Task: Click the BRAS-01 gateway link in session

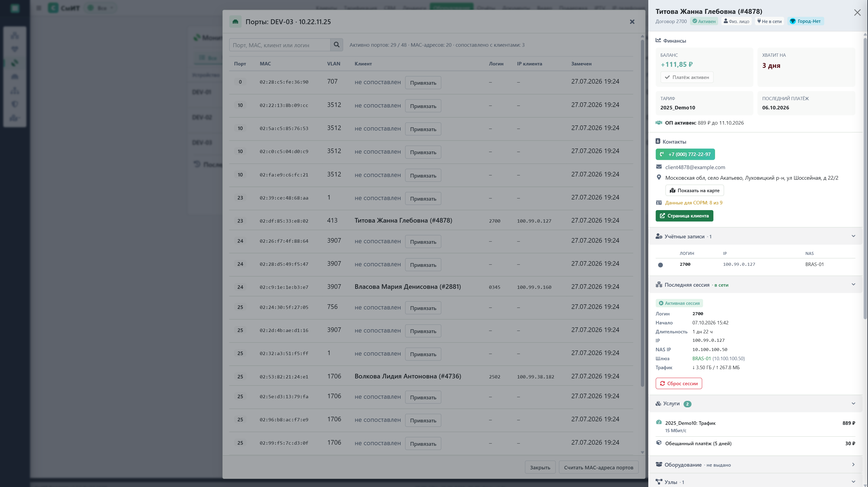Action: coord(701,359)
